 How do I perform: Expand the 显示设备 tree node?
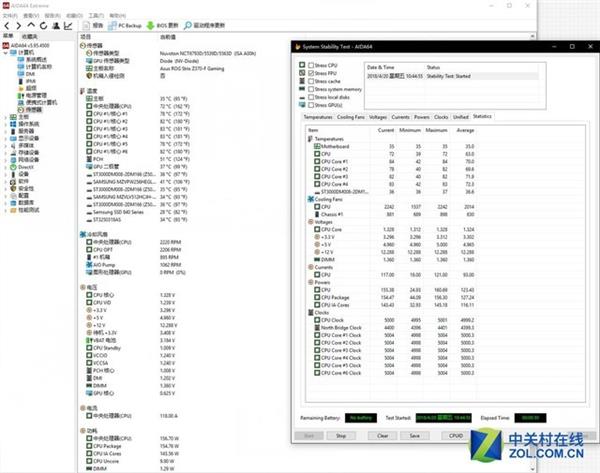[x=5, y=139]
